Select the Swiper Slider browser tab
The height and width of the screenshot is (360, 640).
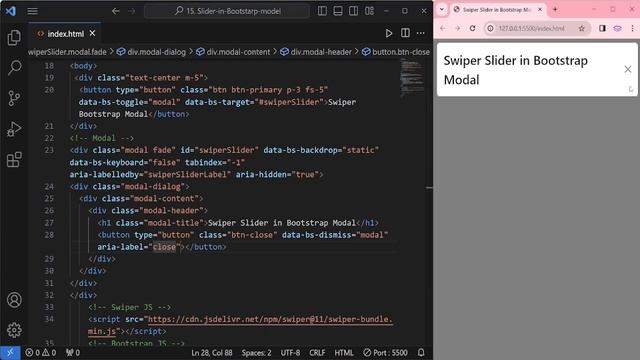[x=497, y=9]
